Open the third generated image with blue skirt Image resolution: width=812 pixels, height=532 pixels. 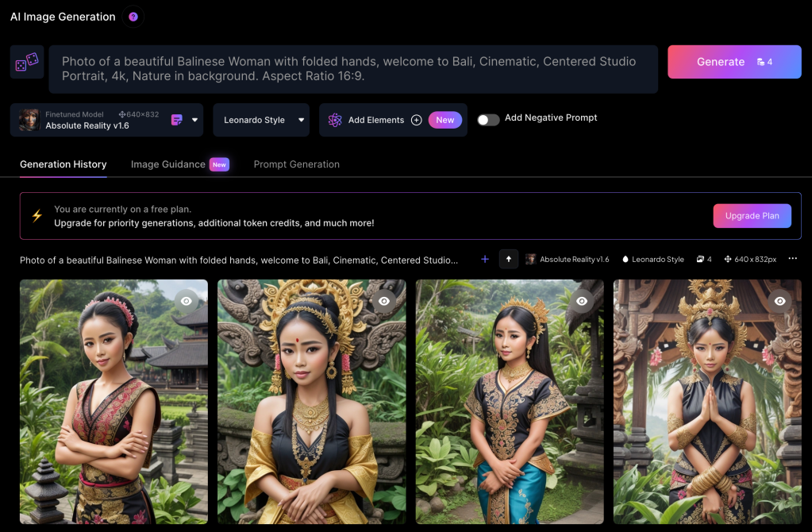(x=509, y=413)
